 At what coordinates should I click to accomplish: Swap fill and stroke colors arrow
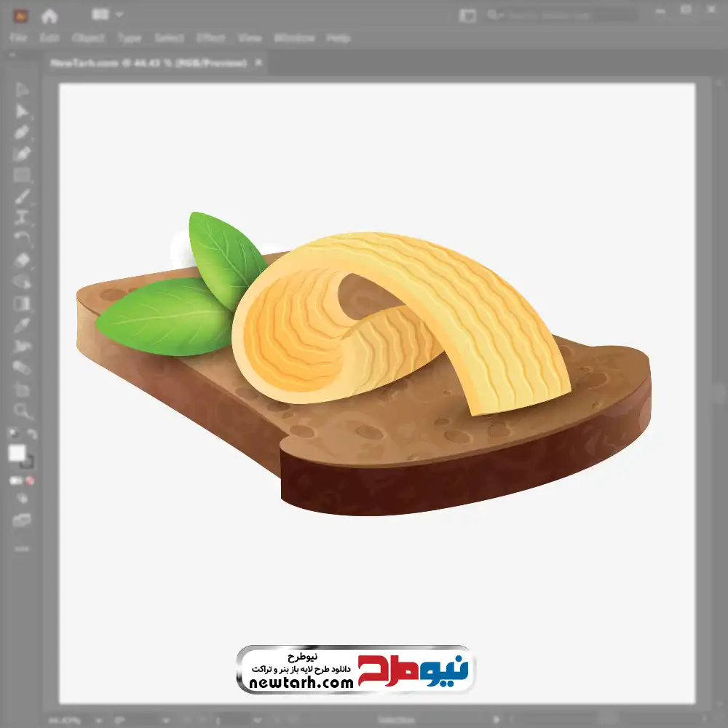click(x=32, y=434)
